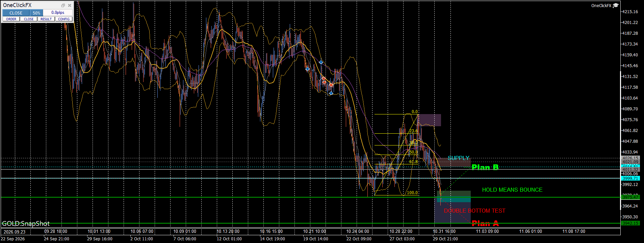Click the DOUBLE BOTTOM TEST annotation
644x243 pixels.
[x=474, y=211]
